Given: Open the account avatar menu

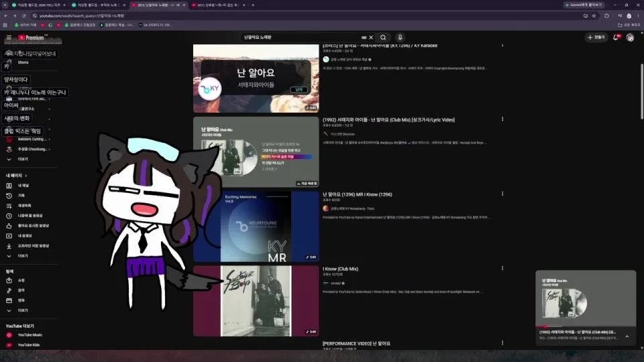Looking at the screenshot, I should pos(630,38).
